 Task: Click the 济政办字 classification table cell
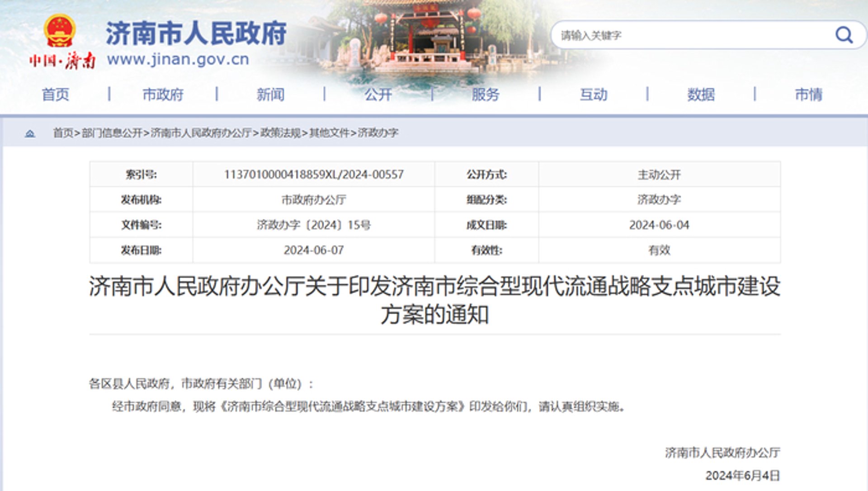[x=659, y=200]
